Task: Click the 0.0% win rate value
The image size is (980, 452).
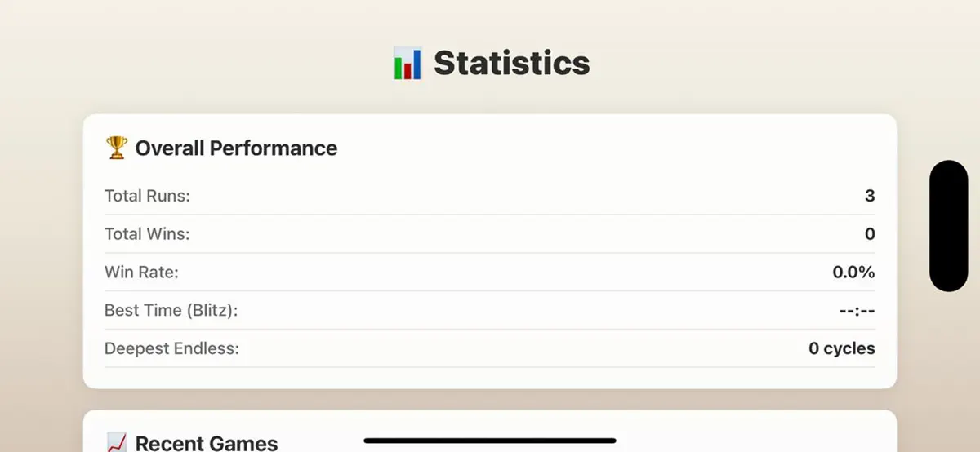Action: [x=853, y=273]
